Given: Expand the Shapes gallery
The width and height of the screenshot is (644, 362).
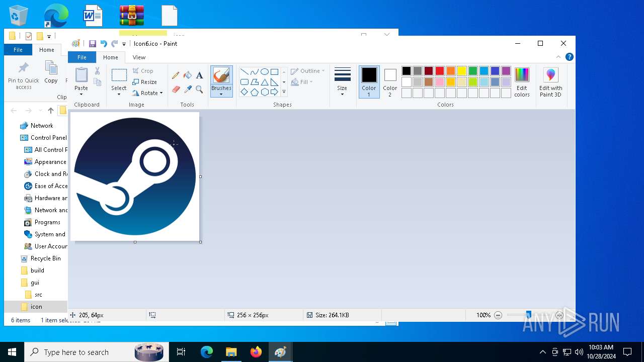Looking at the screenshot, I should [x=284, y=92].
